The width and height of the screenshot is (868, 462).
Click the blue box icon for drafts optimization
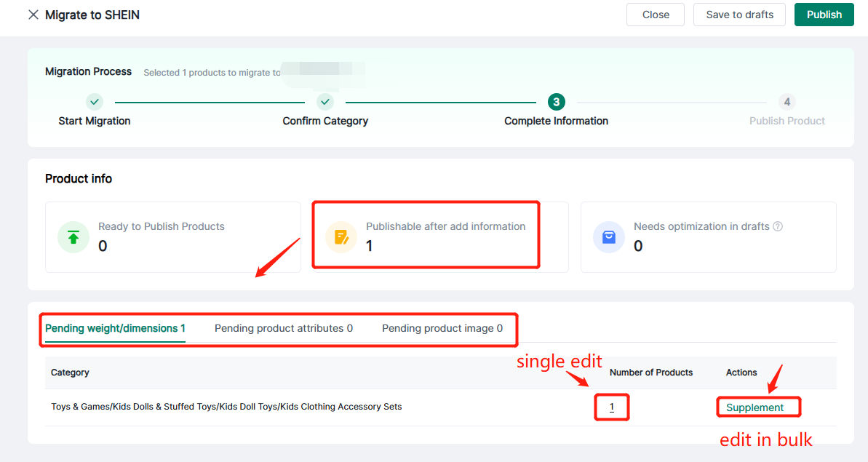(x=609, y=237)
